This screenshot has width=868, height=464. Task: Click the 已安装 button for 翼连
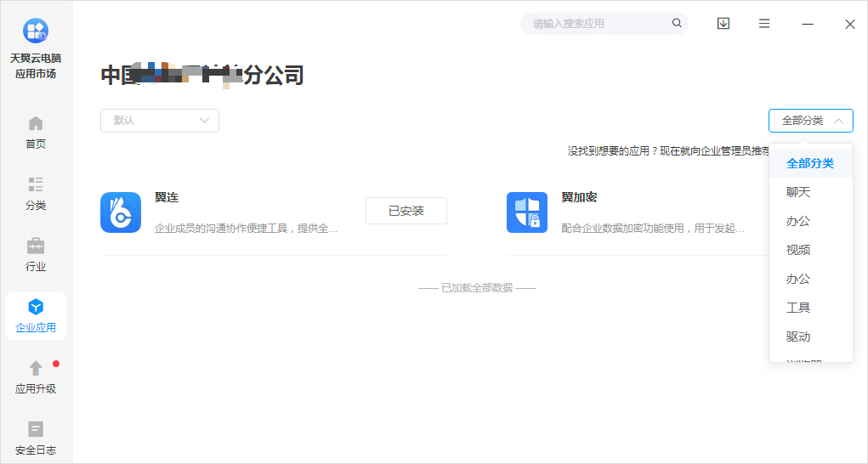[x=406, y=211]
